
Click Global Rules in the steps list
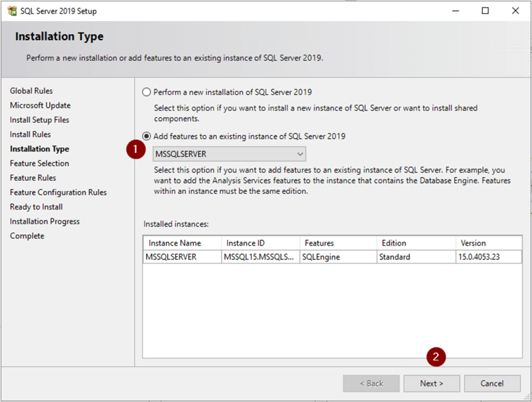tap(31, 91)
